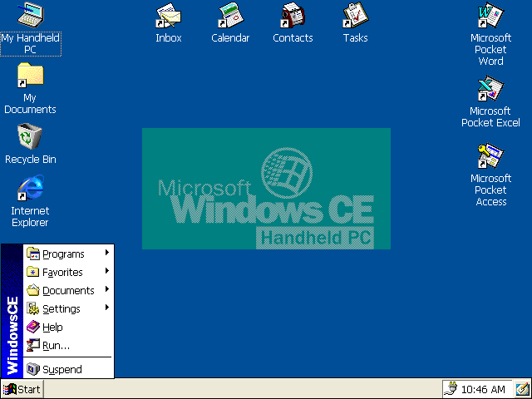532x399 pixels.
Task: Open the Calendar shortcut icon
Action: [x=231, y=16]
